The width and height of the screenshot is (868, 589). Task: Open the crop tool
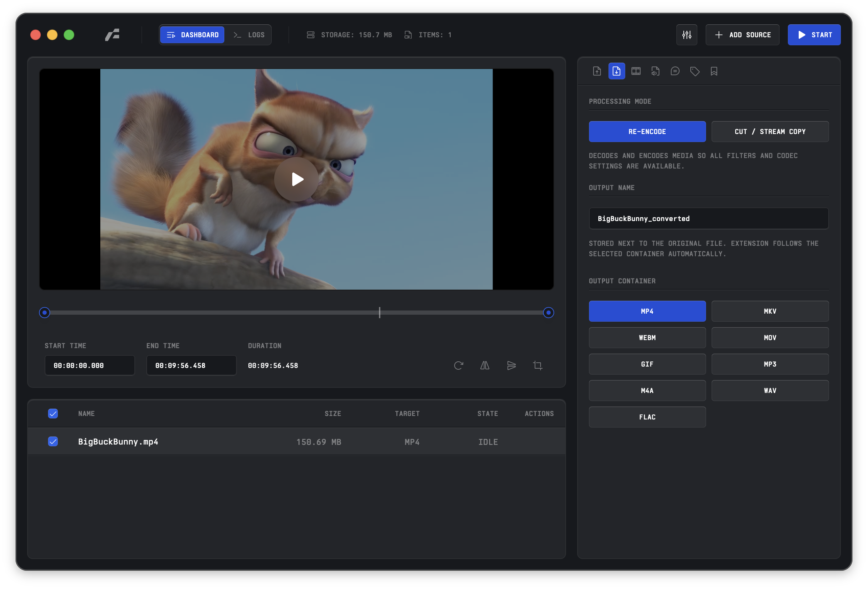coord(538,366)
